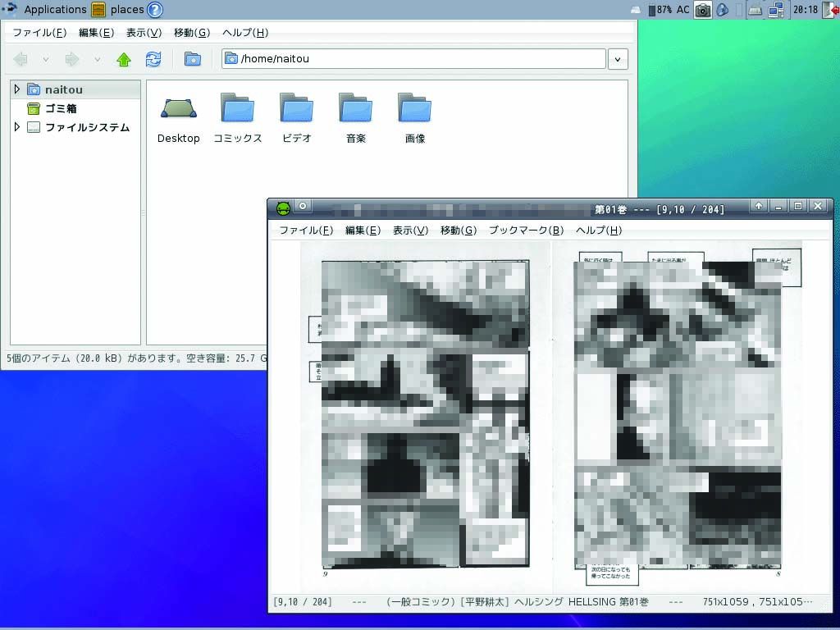The height and width of the screenshot is (630, 840).
Task: Click the logout door icon in panel
Action: point(832,9)
